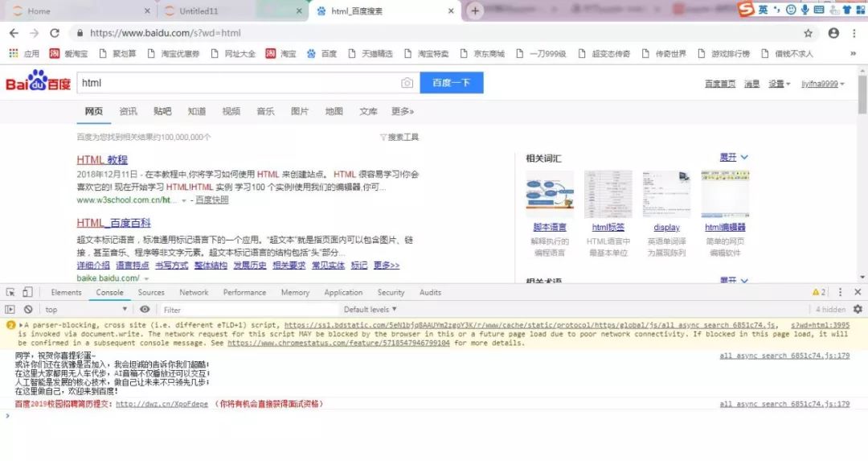The width and height of the screenshot is (868, 461).
Task: Show more bookmarks with the chevron
Action: (x=853, y=54)
